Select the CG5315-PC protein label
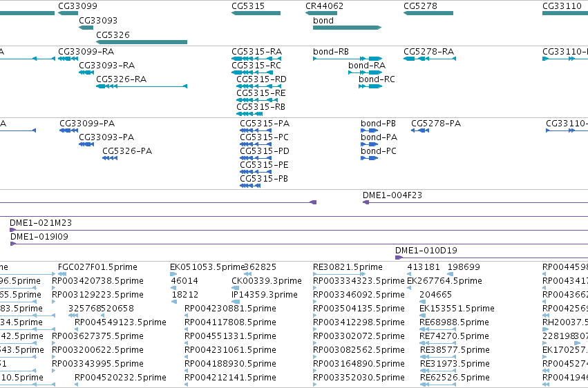This screenshot has height=388, width=588. 265,137
